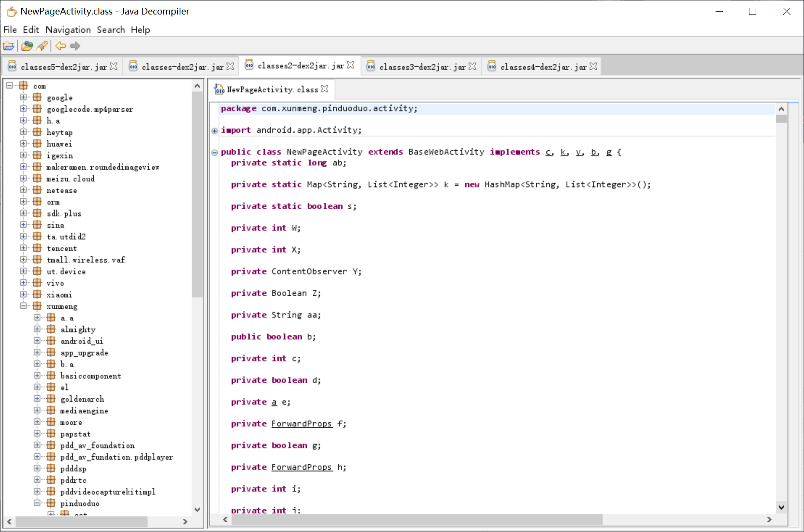The width and height of the screenshot is (804, 532).
Task: Select the googlecode.mp4parser package icon
Action: (x=37, y=109)
